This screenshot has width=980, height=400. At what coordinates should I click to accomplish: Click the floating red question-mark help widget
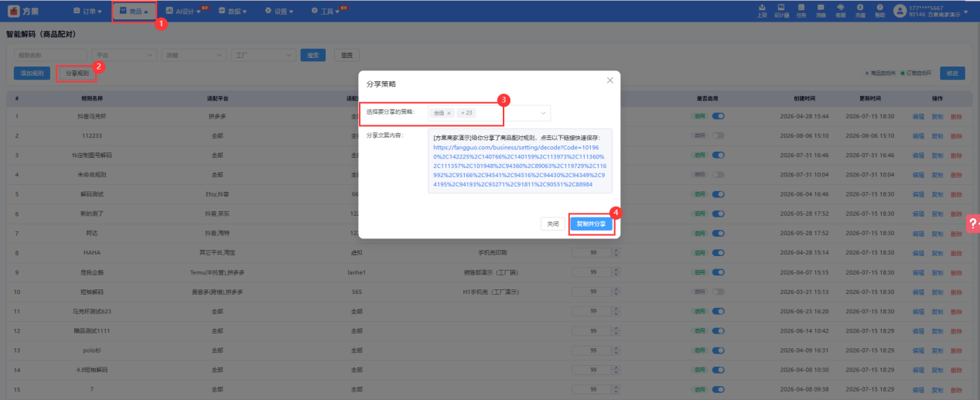pyautogui.click(x=973, y=223)
